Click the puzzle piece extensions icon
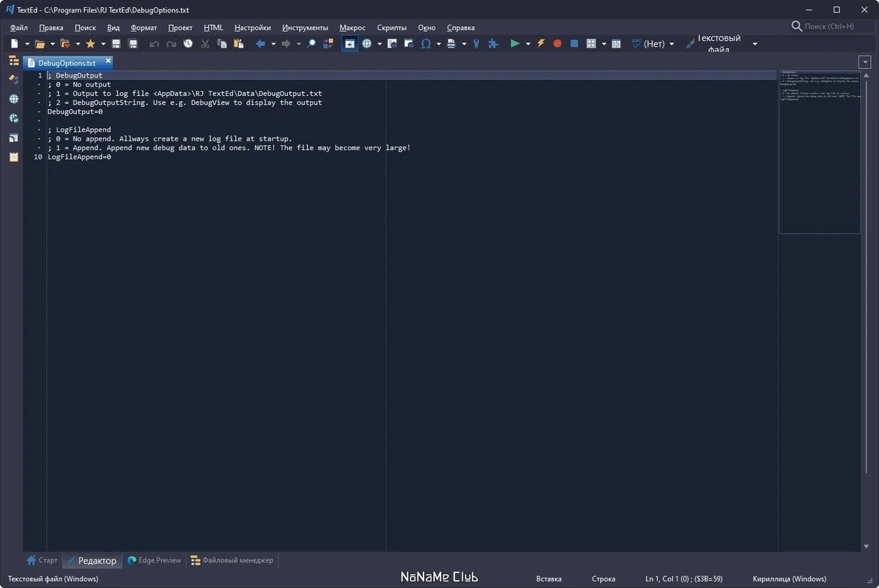This screenshot has width=879, height=588. point(493,44)
